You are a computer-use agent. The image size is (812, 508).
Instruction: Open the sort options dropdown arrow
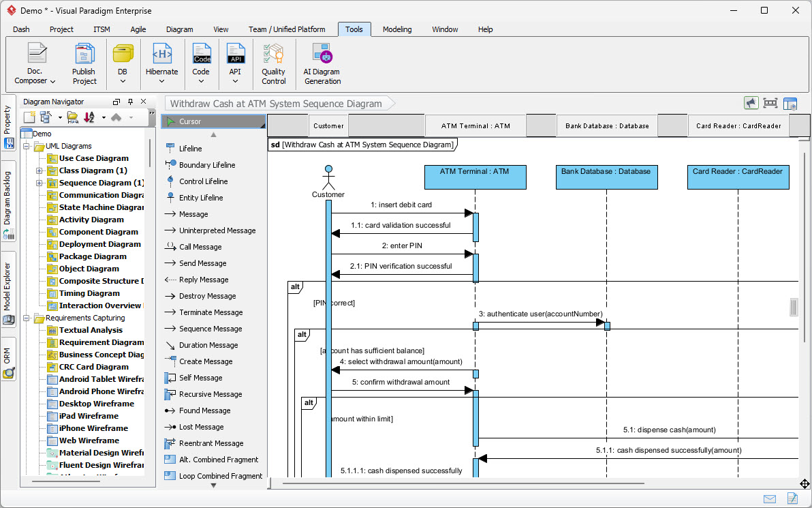[104, 118]
